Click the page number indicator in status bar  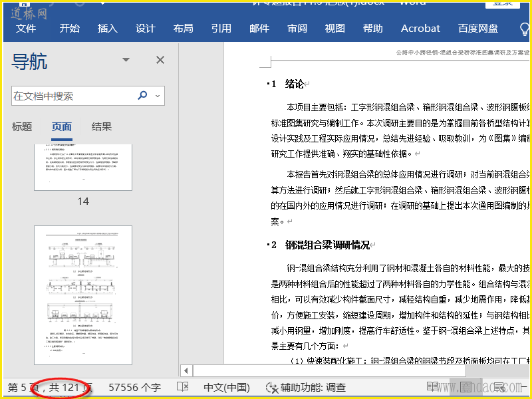pyautogui.click(x=50, y=387)
